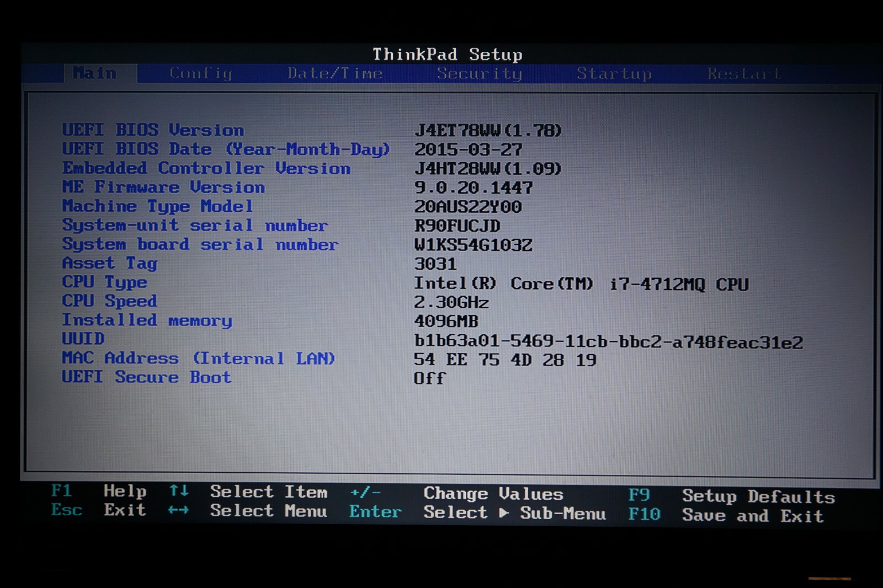The width and height of the screenshot is (883, 588).
Task: Click the Setup Defaults label
Action: (x=758, y=496)
